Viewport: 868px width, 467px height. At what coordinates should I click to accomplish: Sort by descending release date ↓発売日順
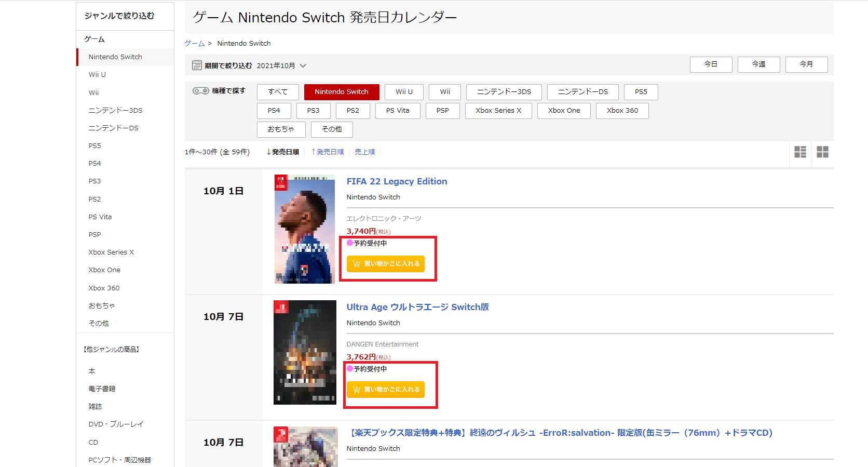click(x=282, y=152)
